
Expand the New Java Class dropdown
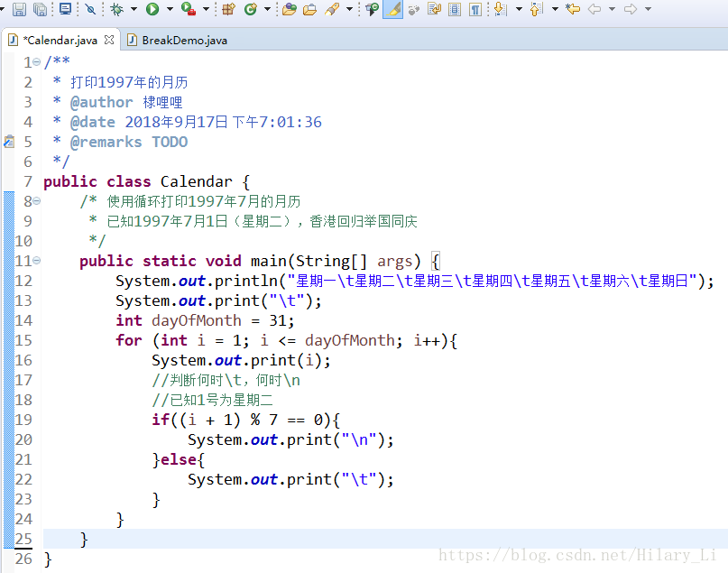[267, 9]
